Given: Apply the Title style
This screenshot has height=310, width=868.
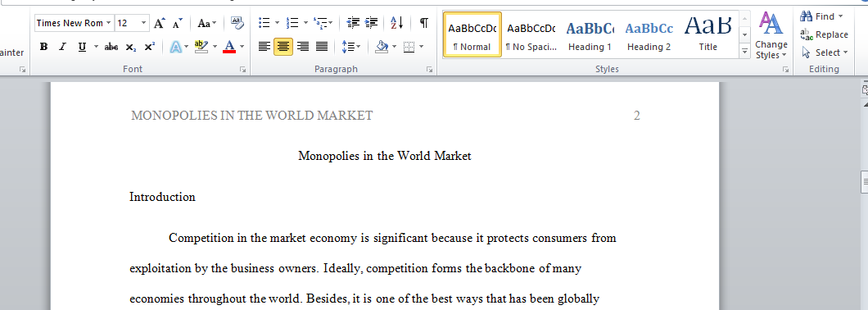Looking at the screenshot, I should click(708, 34).
